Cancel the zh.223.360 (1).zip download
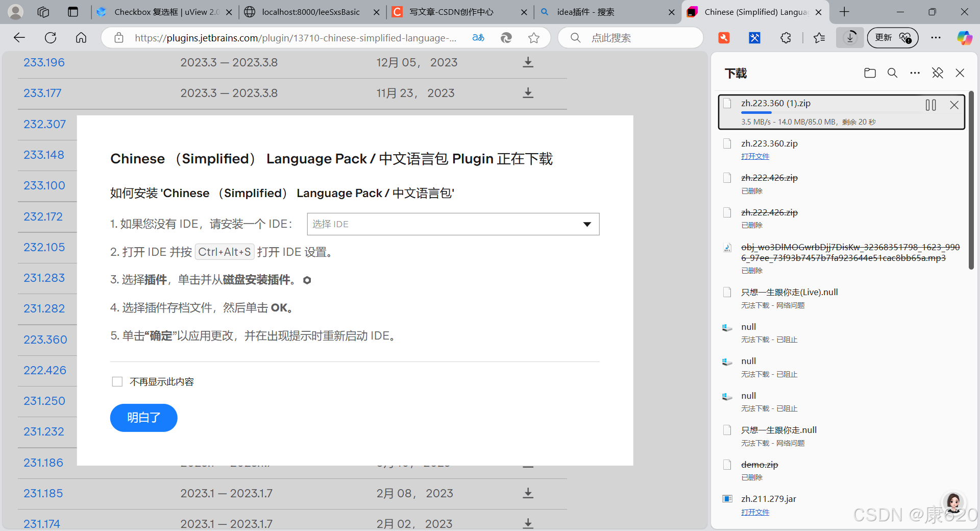 click(x=954, y=105)
